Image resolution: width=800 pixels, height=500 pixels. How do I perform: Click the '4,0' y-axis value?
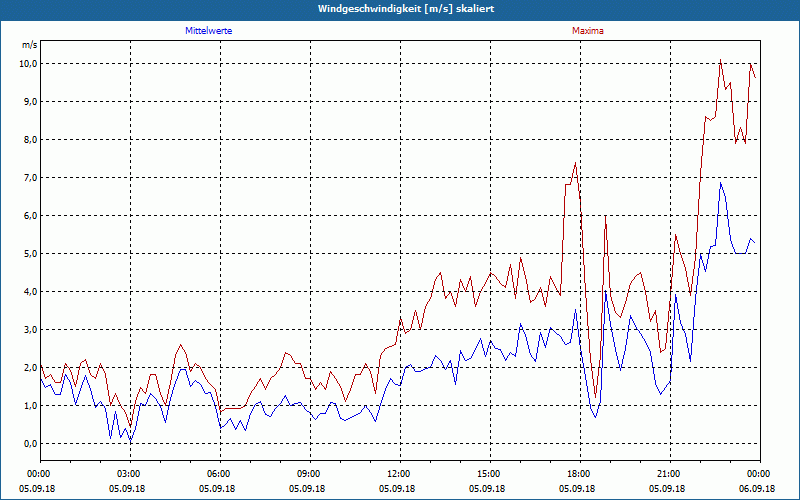31,292
